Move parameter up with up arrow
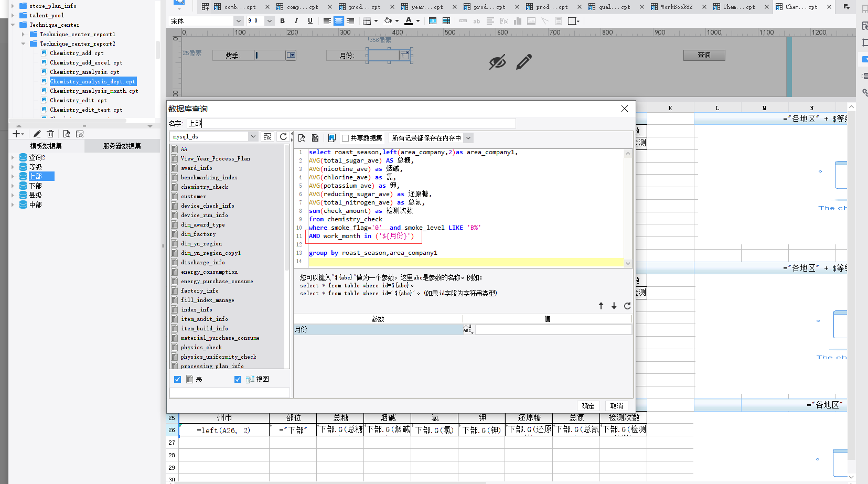Screen dimensions: 868x484 (x=601, y=306)
